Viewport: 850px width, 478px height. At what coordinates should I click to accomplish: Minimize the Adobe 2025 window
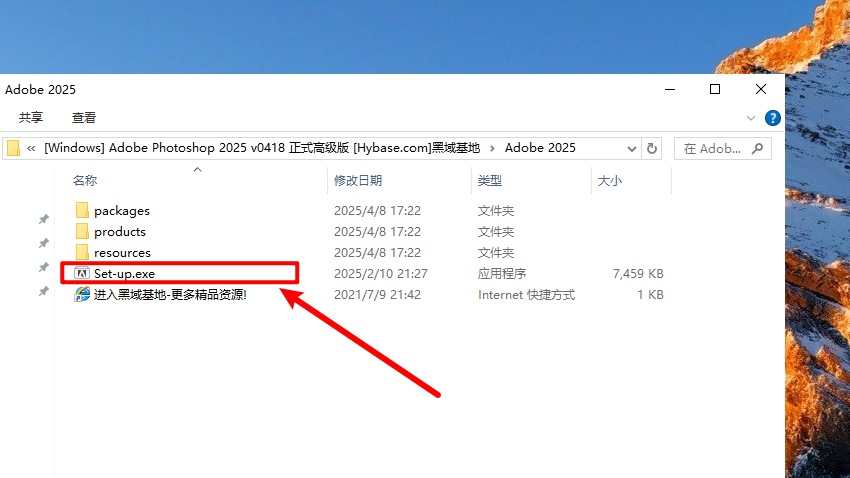[670, 89]
